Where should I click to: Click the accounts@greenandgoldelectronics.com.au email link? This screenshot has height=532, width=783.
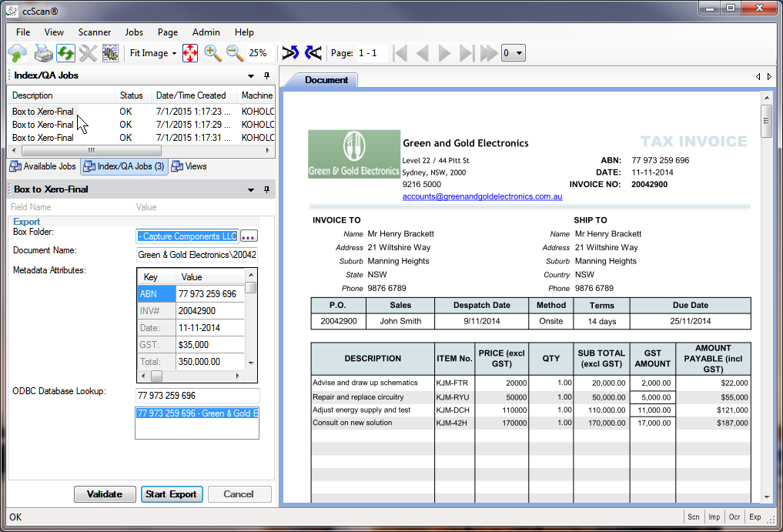click(x=483, y=197)
